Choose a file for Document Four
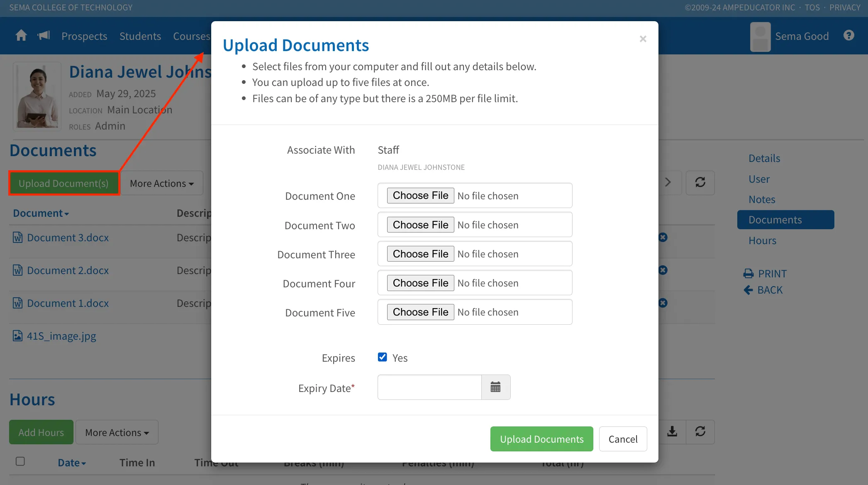 click(420, 283)
